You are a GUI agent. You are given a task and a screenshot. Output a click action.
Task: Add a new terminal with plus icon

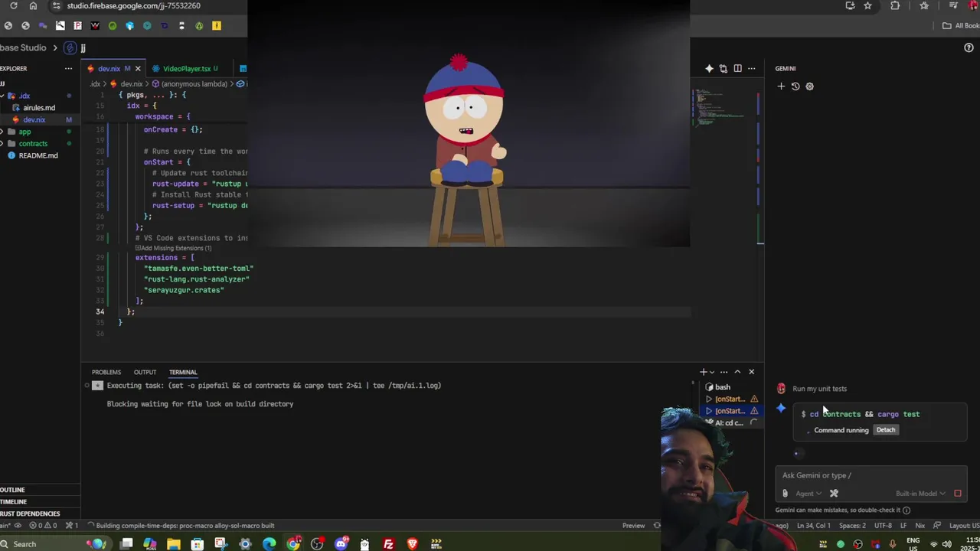pos(703,372)
